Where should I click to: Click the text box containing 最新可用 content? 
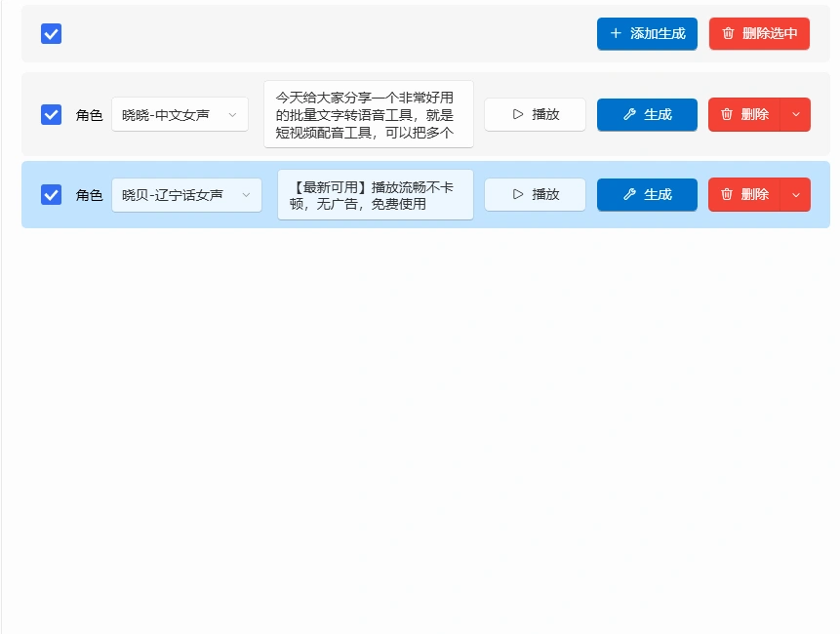click(x=375, y=194)
